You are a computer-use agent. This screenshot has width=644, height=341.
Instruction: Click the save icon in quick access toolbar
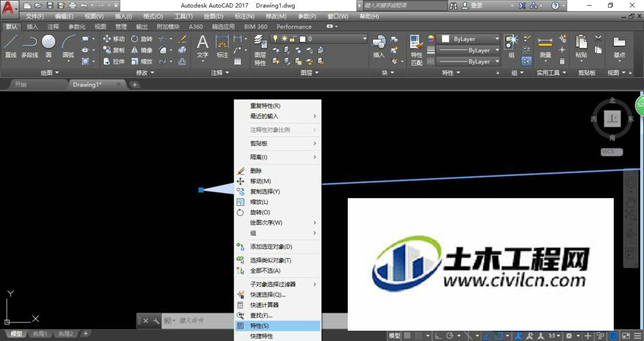[x=50, y=6]
